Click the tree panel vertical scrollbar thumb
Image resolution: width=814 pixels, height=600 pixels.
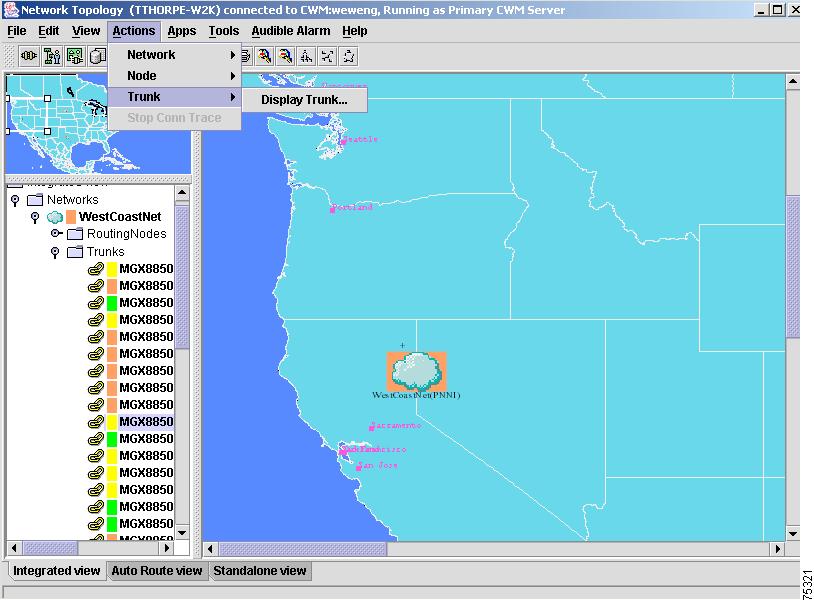(182, 277)
